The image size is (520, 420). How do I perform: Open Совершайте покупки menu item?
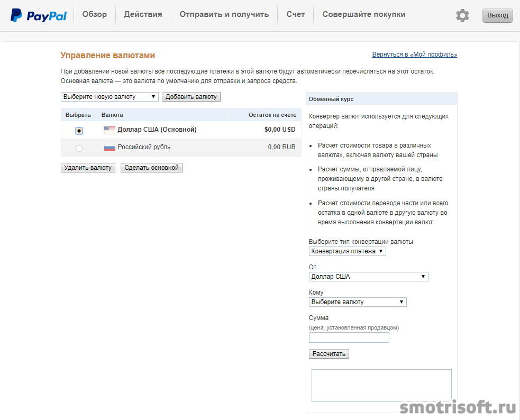(x=364, y=15)
